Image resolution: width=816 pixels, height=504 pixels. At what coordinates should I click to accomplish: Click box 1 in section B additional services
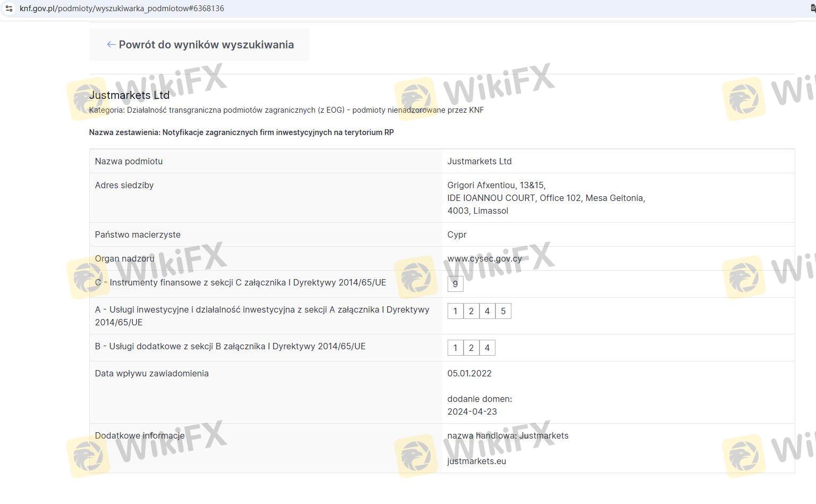coord(455,348)
